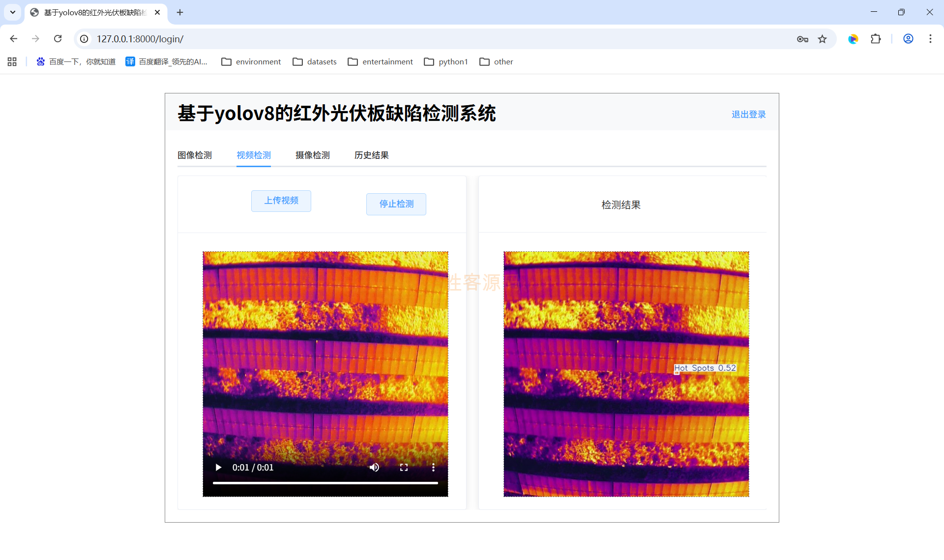The image size is (944, 560).
Task: Expand the datasets bookmark folder
Action: 315,61
